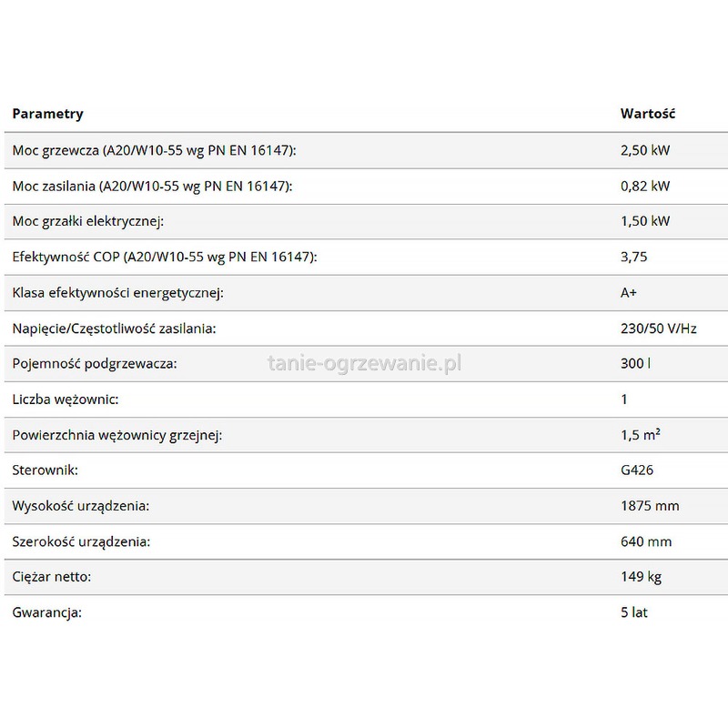Click the tanie-ogrzewanie.pl watermark text
This screenshot has width=728, height=728.
[x=365, y=363]
